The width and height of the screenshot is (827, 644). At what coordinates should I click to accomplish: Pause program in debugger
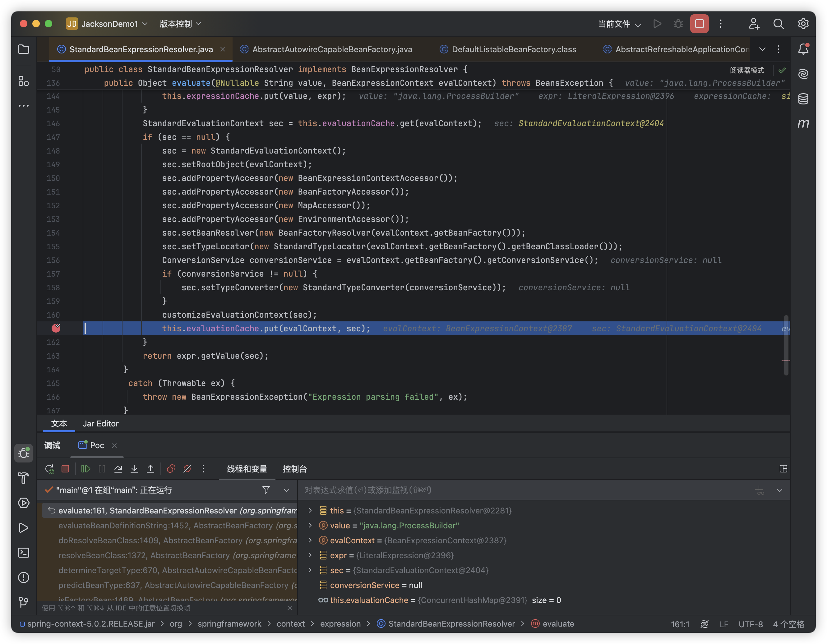pyautogui.click(x=102, y=469)
